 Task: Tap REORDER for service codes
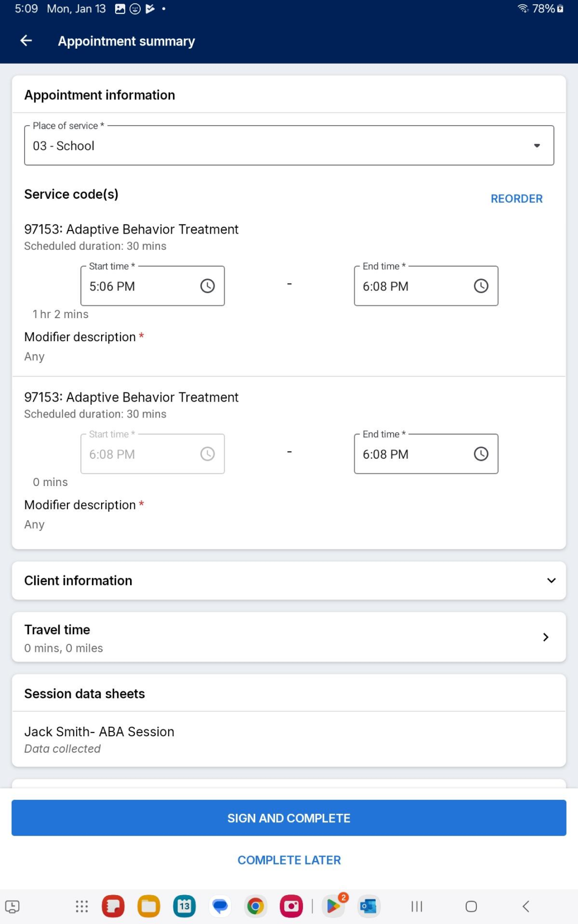point(516,198)
